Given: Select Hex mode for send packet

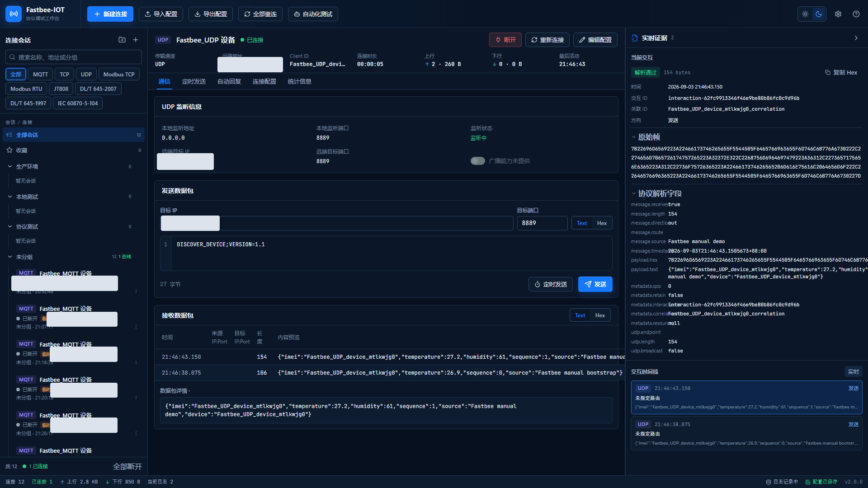Looking at the screenshot, I should 602,223.
